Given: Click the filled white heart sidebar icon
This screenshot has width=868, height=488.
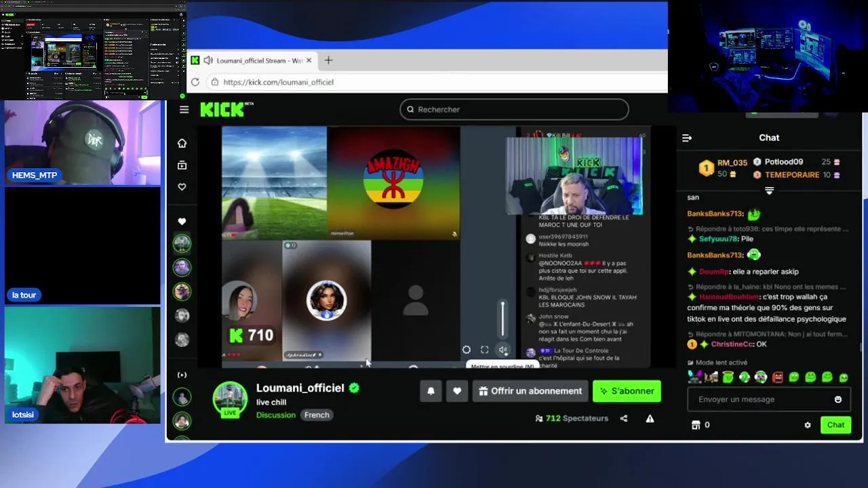Looking at the screenshot, I should click(x=182, y=222).
